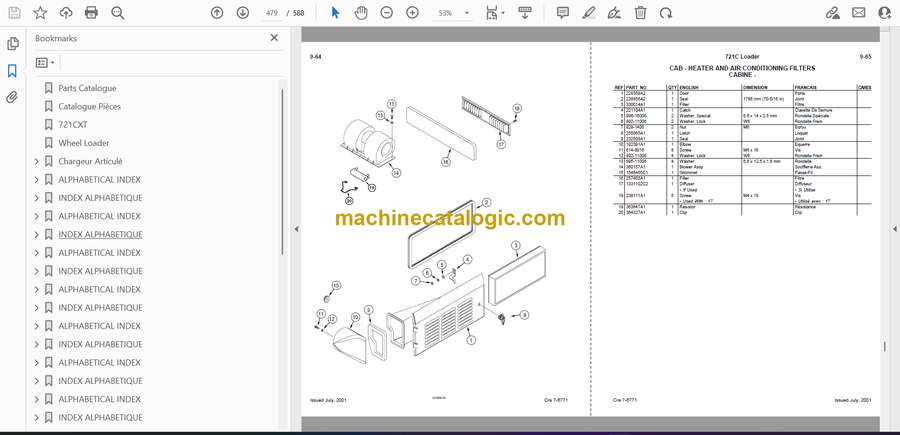Open the Wheel Loader bookmark

point(84,143)
